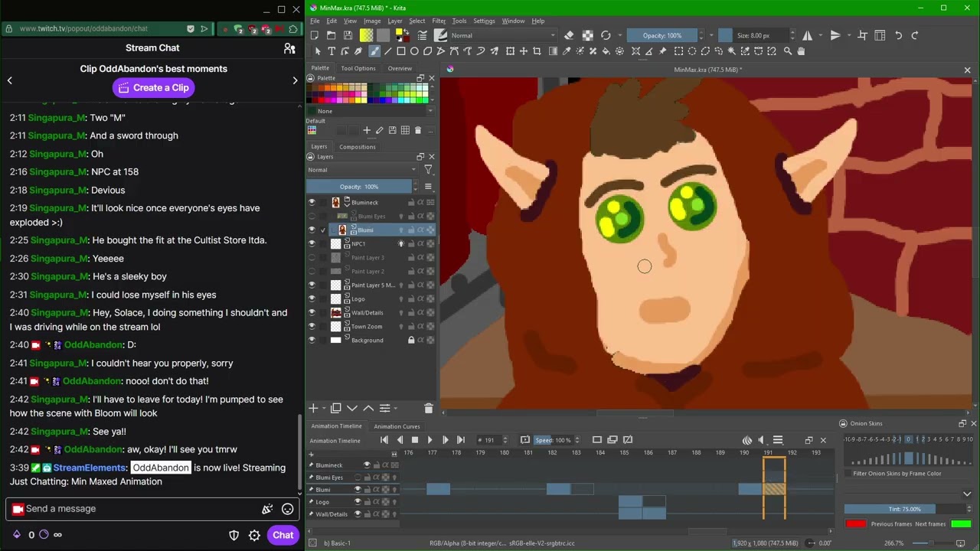The width and height of the screenshot is (980, 551).
Task: Choose the Color Sampler eyedropper tool
Action: pyautogui.click(x=567, y=51)
